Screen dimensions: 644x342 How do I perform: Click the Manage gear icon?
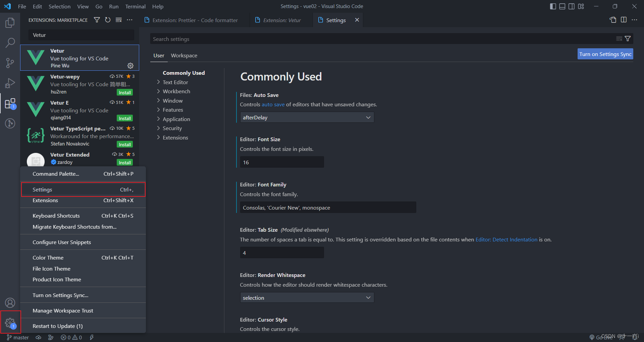(10, 323)
